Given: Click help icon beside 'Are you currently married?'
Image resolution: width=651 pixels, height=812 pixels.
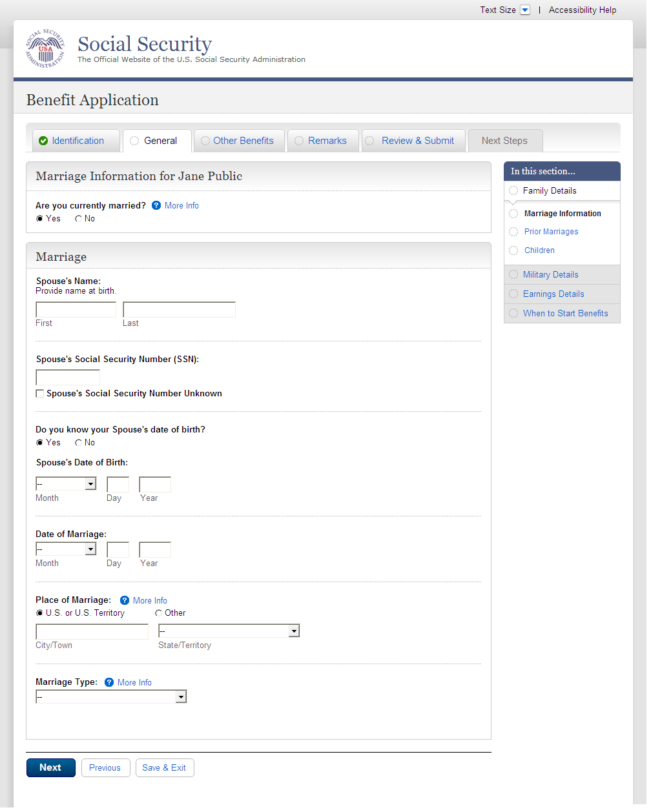Looking at the screenshot, I should 156,205.
